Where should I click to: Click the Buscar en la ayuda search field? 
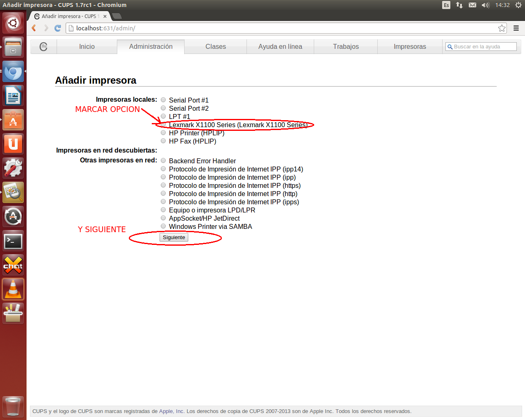[481, 47]
